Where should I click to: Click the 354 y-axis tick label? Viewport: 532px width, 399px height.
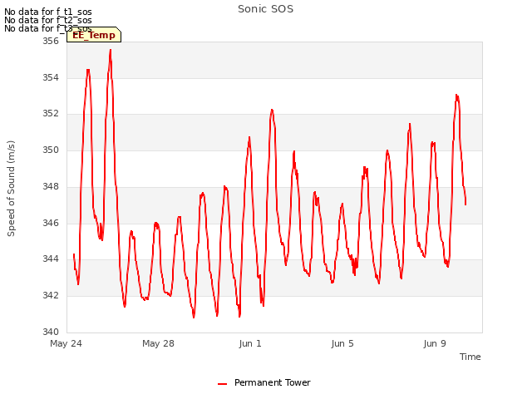tap(50, 77)
